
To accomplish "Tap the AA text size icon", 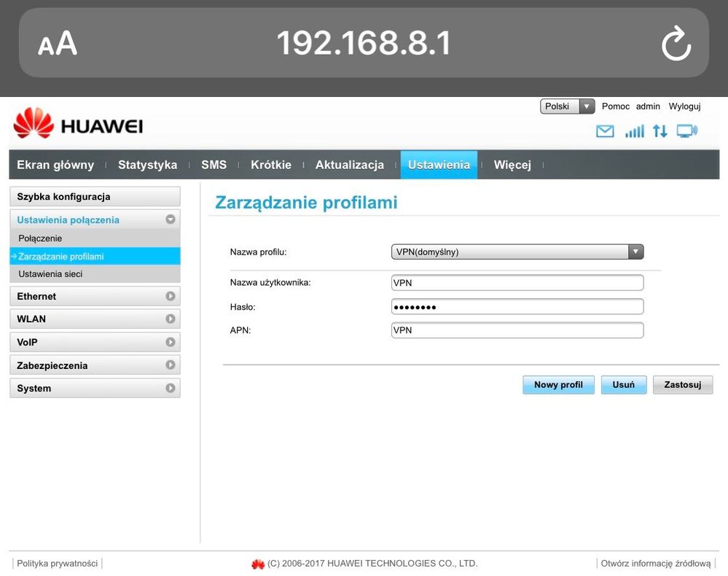I will pos(58,44).
